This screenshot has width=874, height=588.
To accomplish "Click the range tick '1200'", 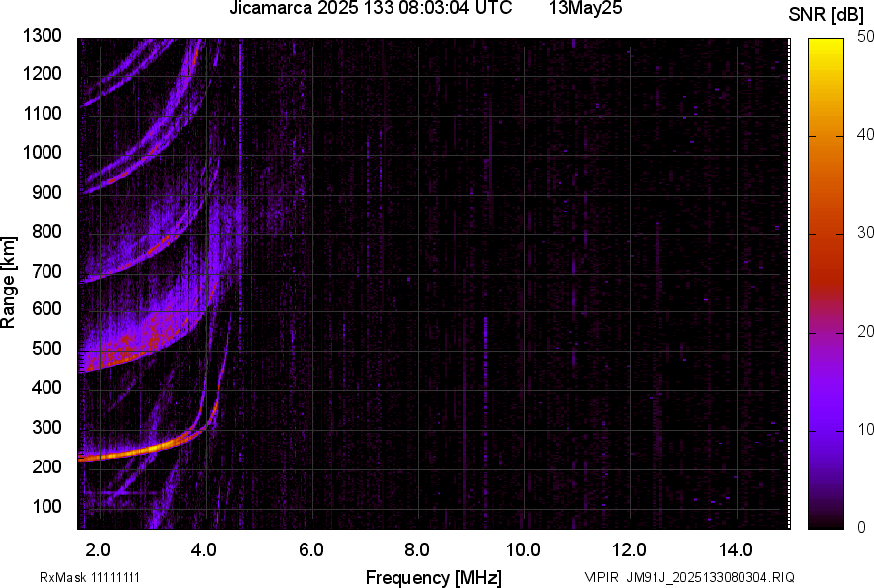I will (42, 73).
